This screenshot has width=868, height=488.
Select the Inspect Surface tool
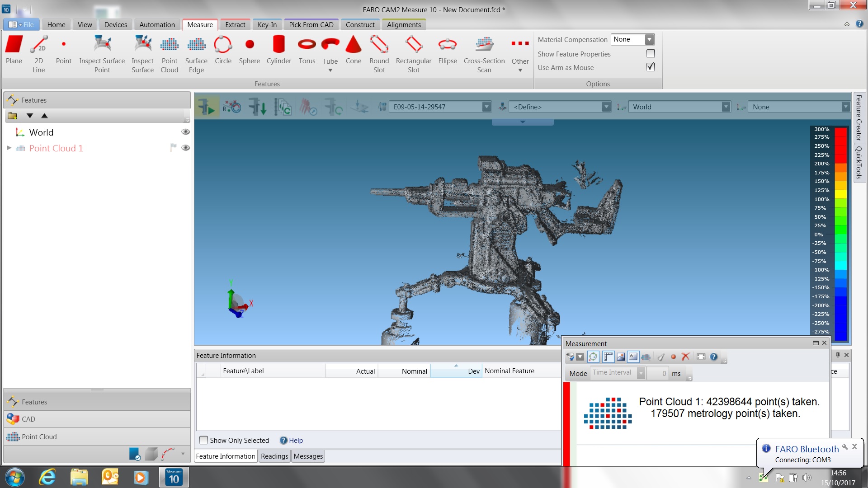(x=142, y=53)
